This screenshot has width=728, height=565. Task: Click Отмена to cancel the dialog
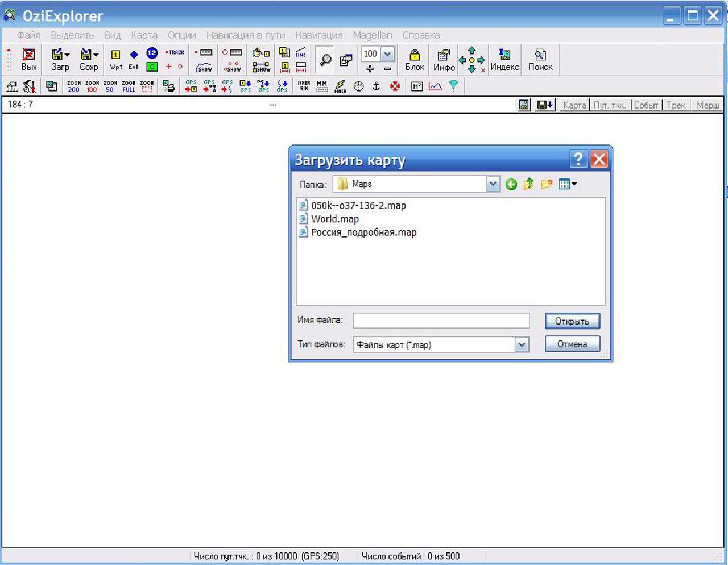(x=572, y=344)
